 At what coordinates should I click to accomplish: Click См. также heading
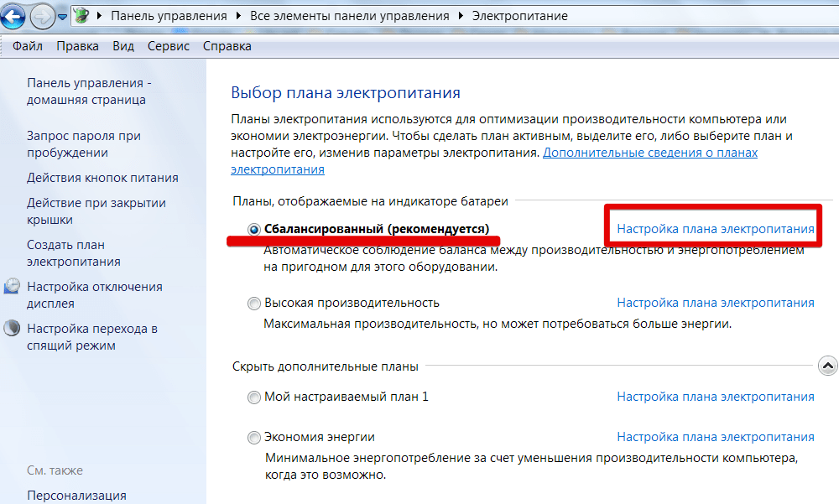point(55,470)
